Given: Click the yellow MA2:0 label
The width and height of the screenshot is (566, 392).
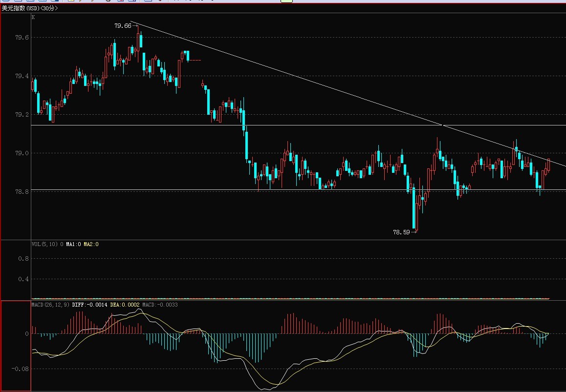Looking at the screenshot, I should [x=91, y=244].
